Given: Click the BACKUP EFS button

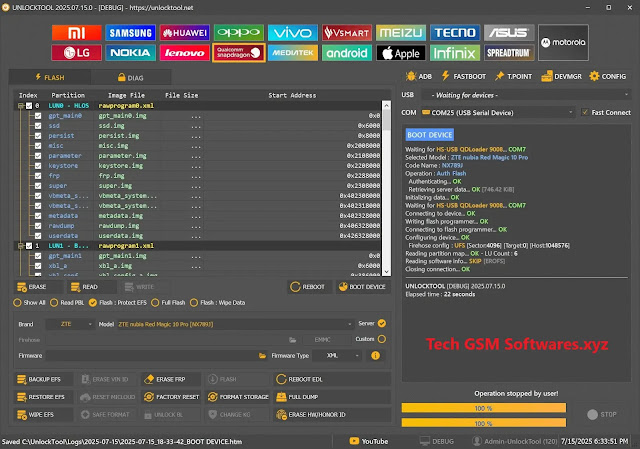Looking at the screenshot, I should (44, 379).
